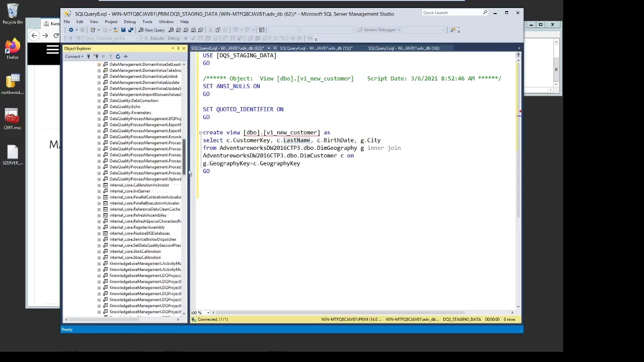Image resolution: width=644 pixels, height=362 pixels.
Task: Switch to the SQLQuery3.sql tab
Action: (x=404, y=48)
